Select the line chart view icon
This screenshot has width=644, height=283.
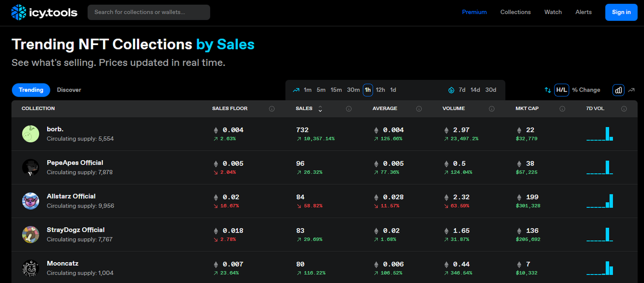[x=632, y=90]
